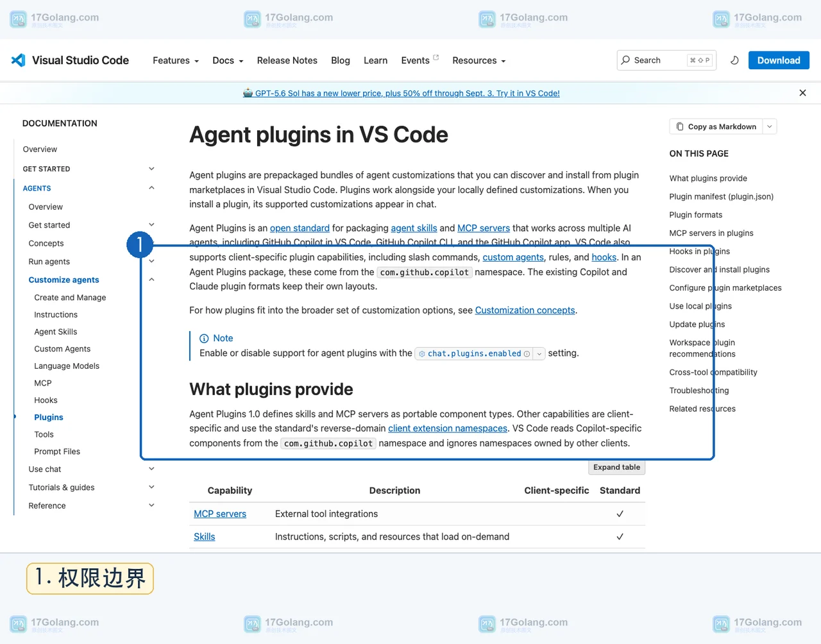Screen dimensions: 821x644
Task: Open the Resources menu
Action: click(x=479, y=60)
